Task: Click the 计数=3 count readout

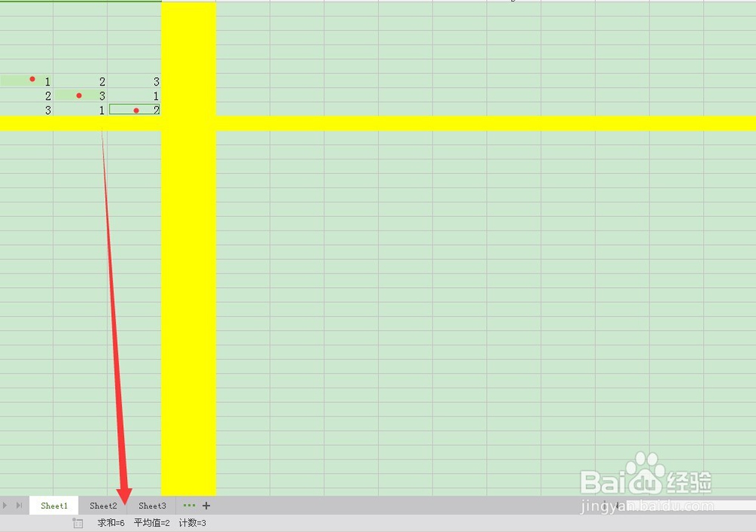Action: (x=192, y=523)
